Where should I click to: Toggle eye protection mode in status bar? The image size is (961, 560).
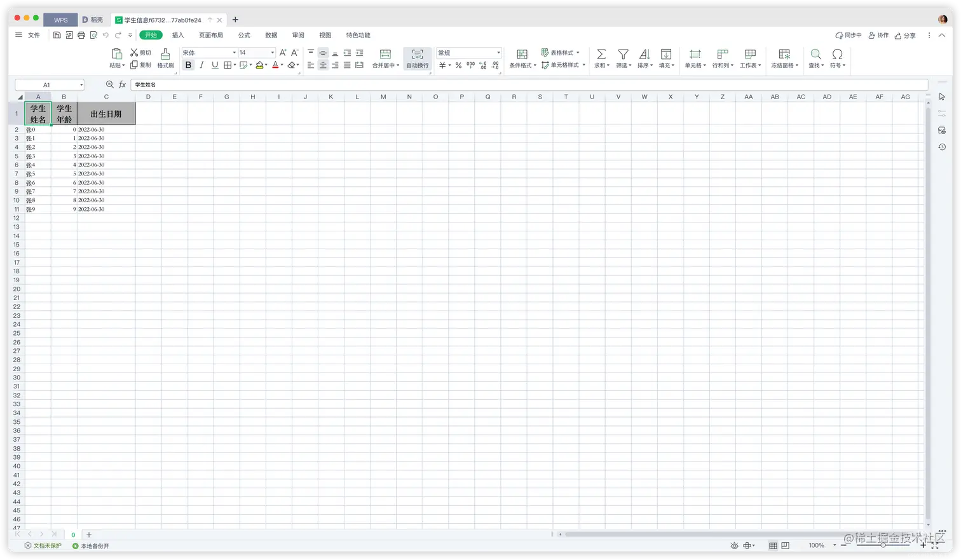click(734, 546)
